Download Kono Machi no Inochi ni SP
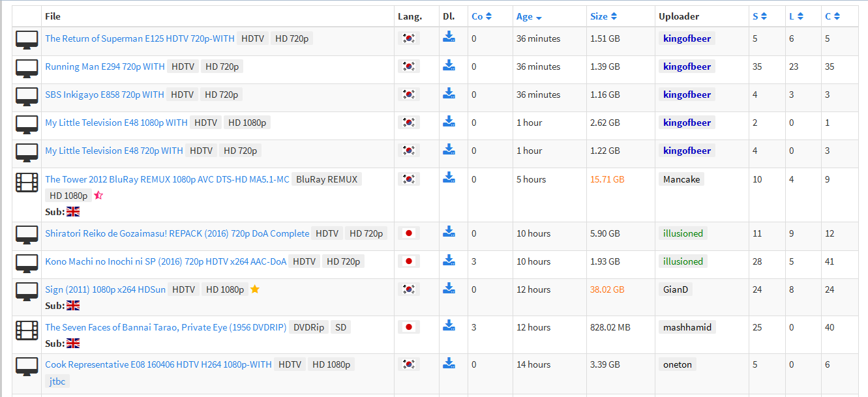868x397 pixels. (449, 260)
